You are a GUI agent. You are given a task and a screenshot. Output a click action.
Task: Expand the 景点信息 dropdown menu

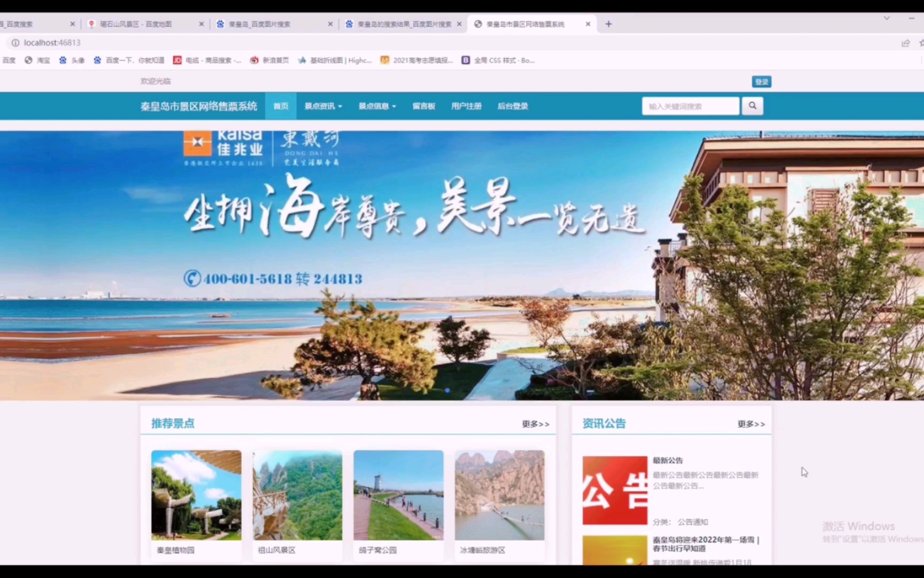pos(377,106)
